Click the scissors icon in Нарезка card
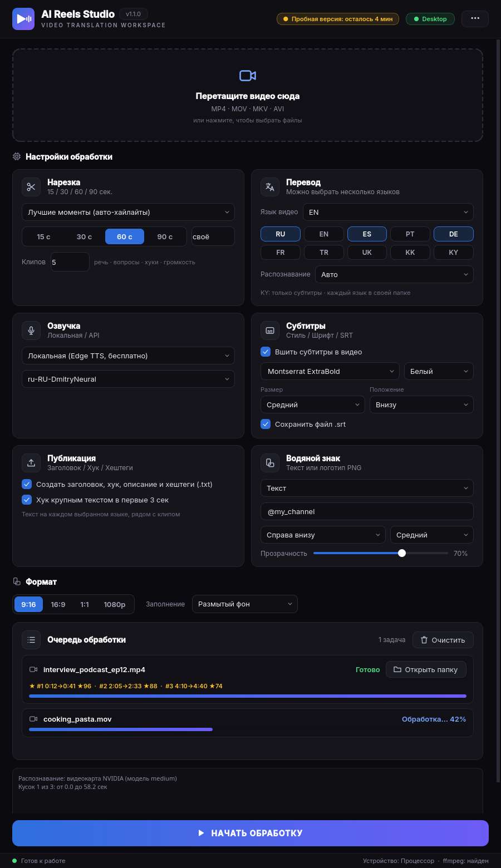Screen dimensions: 501x868 point(31,187)
